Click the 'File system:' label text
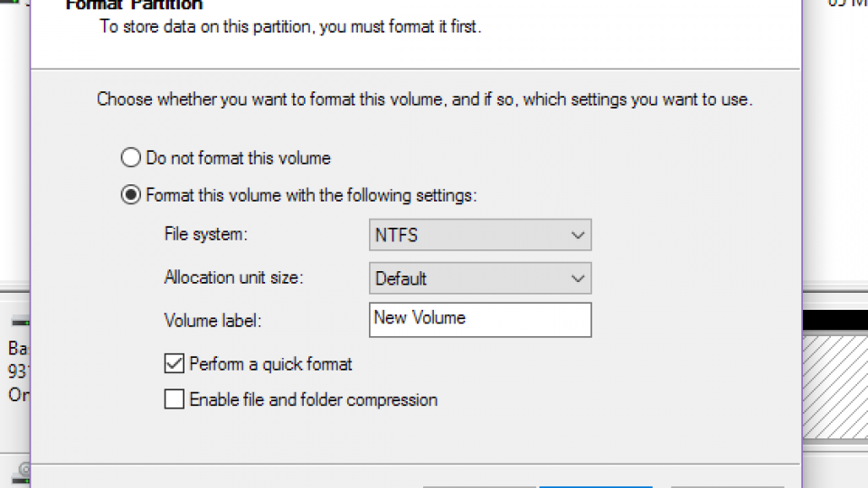Image resolution: width=868 pixels, height=488 pixels. tap(206, 234)
